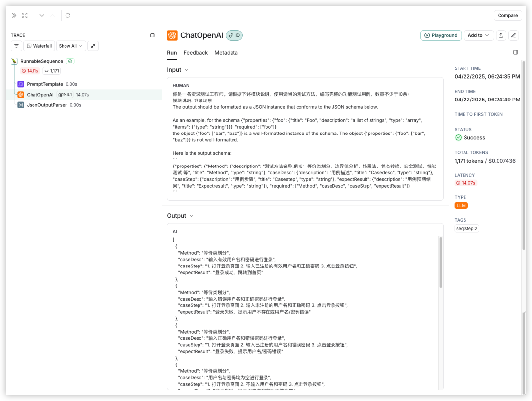Screen dimensions: 532x401
Task: Switch trace to Waterfall view
Action: pos(39,46)
